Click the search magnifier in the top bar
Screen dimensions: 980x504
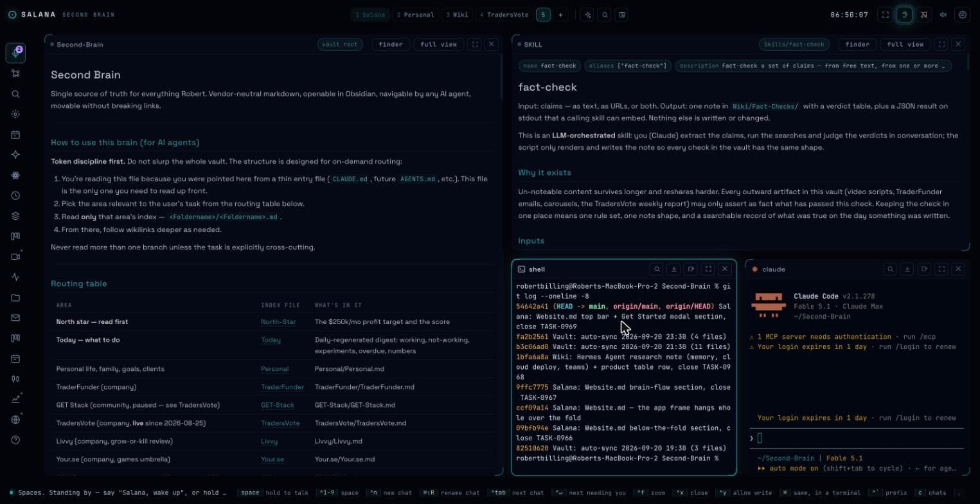pos(605,15)
